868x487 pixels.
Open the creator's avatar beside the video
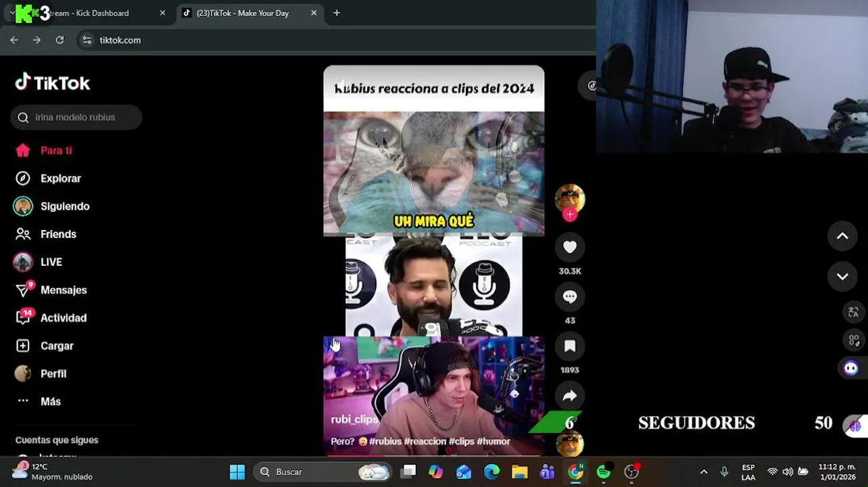tap(570, 198)
